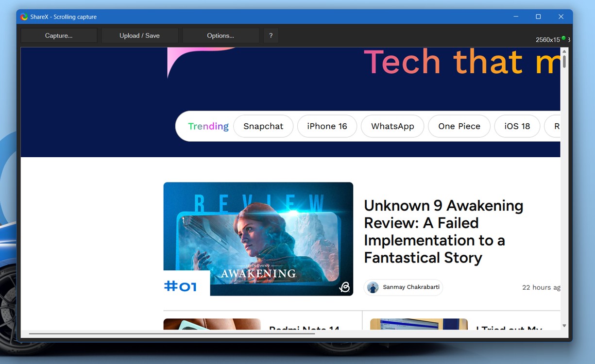Open author Sanmay Chakrabarti's name link
Image resolution: width=595 pixels, height=364 pixels.
click(x=411, y=287)
